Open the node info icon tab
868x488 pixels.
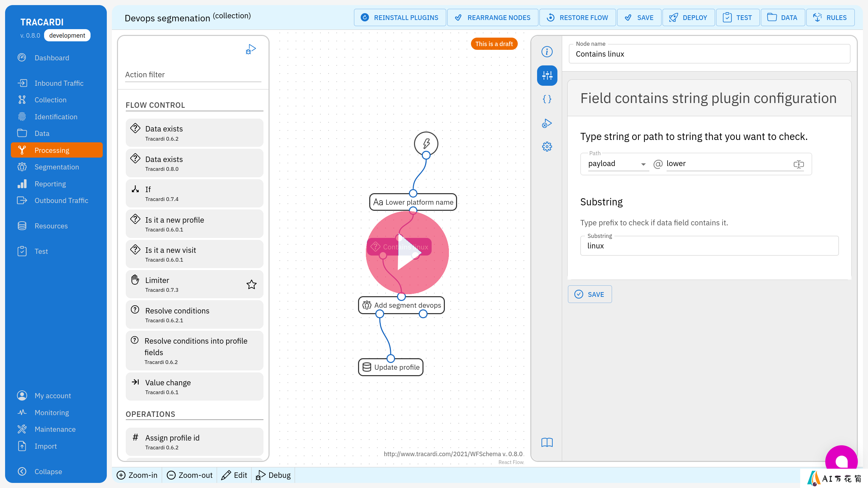[547, 52]
